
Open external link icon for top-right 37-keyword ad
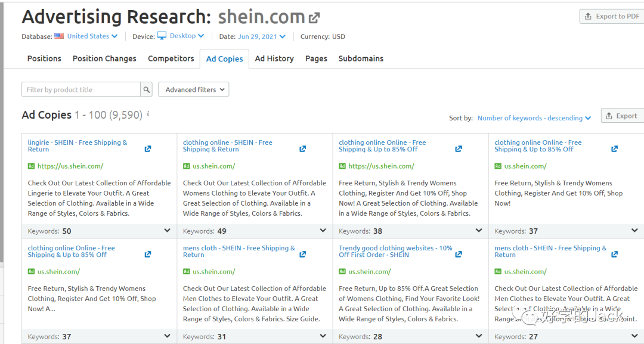(x=614, y=148)
